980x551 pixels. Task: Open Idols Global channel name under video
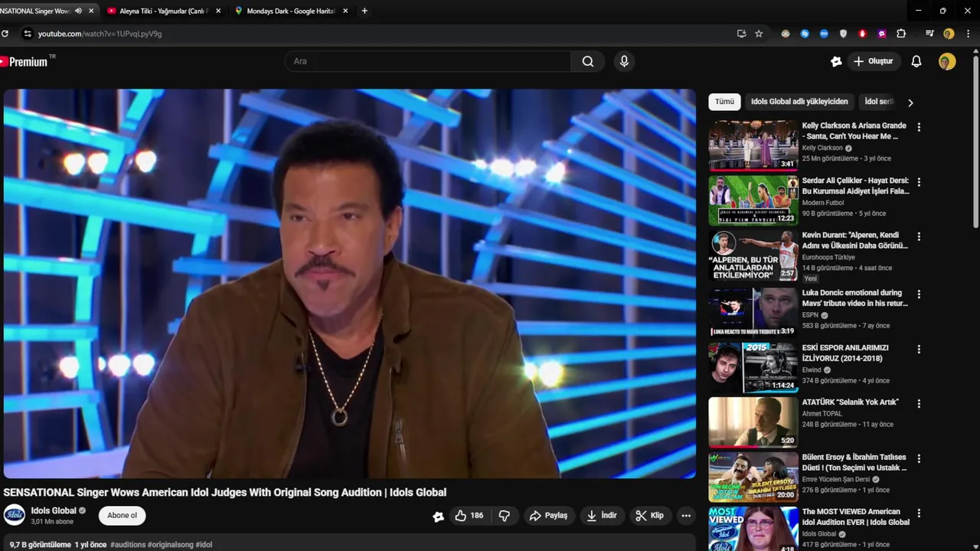[54, 510]
